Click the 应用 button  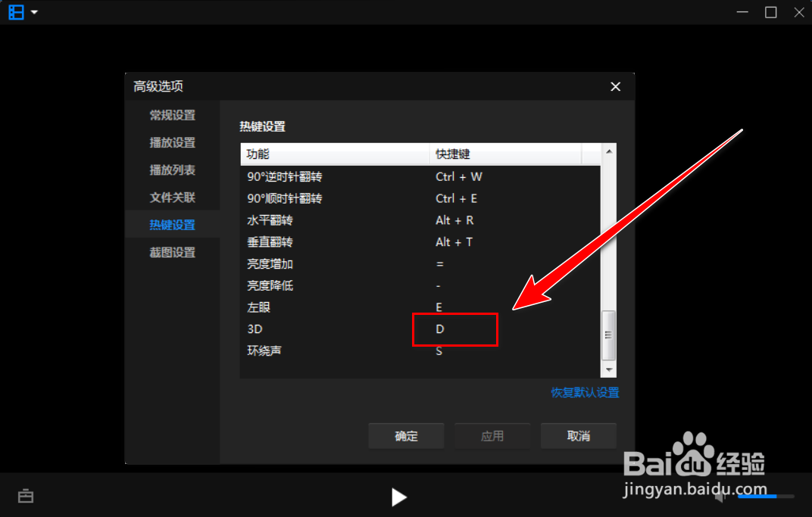(492, 436)
